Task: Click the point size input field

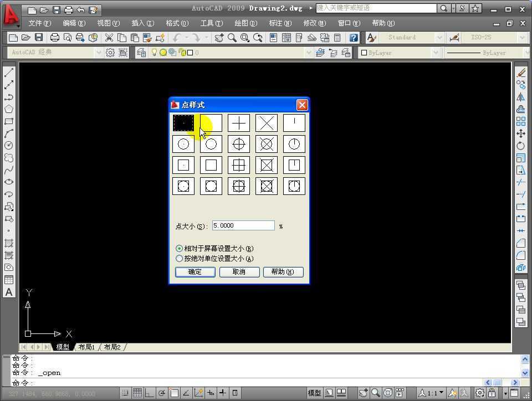Action: [x=243, y=226]
